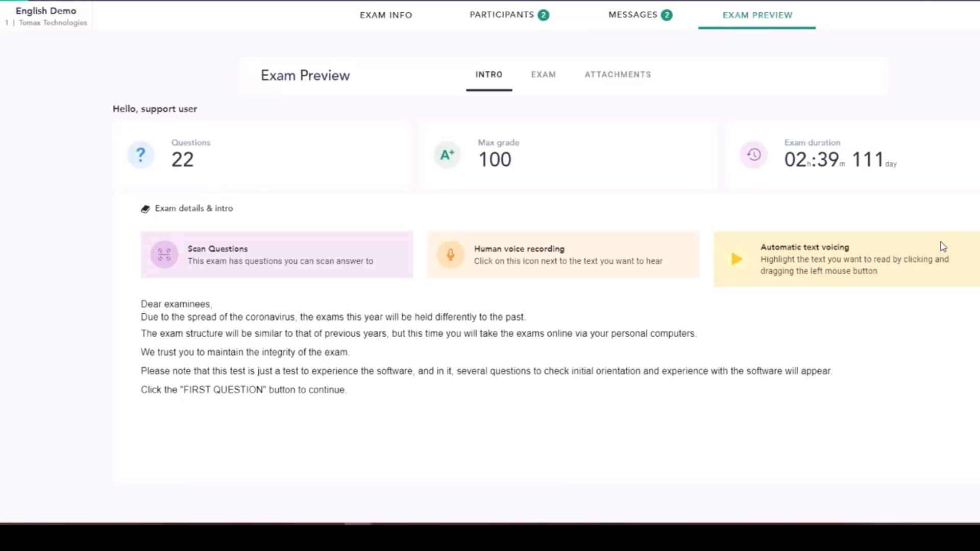Click the question mark icon beside Questions count
Image resolution: width=980 pixels, height=551 pixels.
pyautogui.click(x=140, y=155)
